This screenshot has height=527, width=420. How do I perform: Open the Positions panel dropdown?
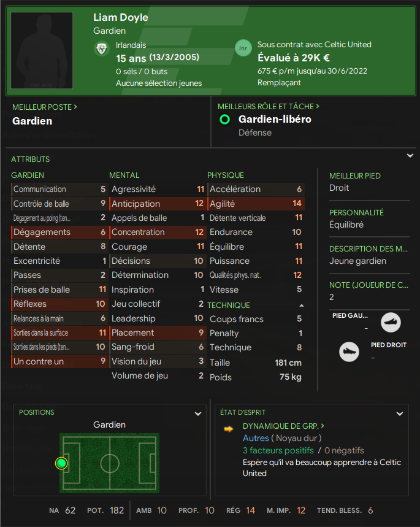click(198, 414)
